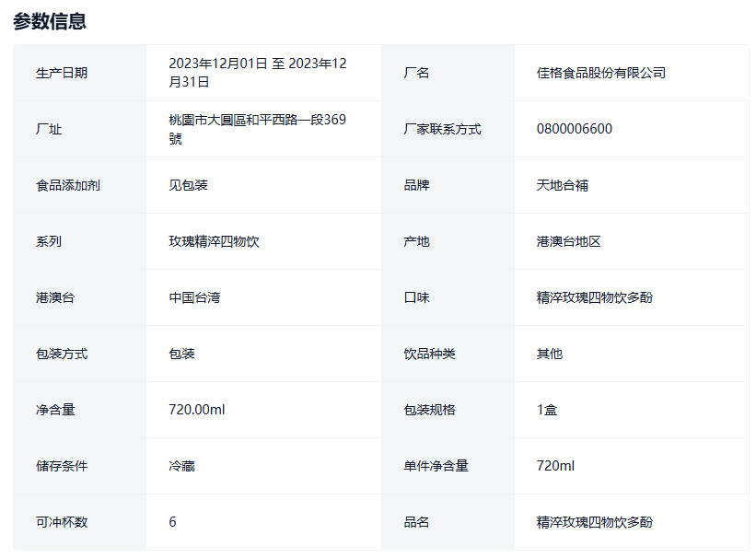Click the 中国台湾 value cell

[194, 297]
